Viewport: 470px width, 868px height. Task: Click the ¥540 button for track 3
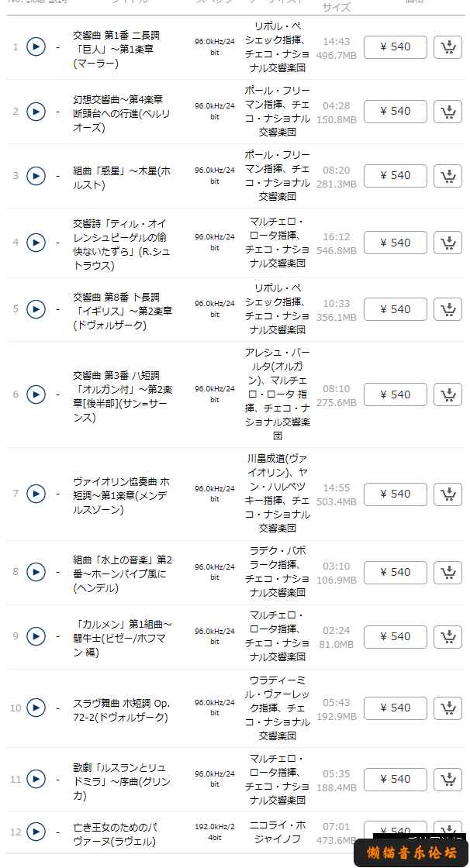coord(396,175)
